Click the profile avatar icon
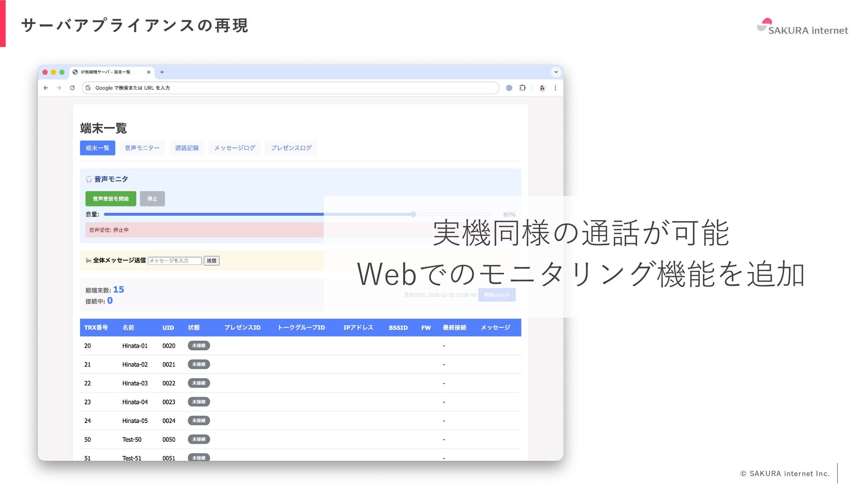The width and height of the screenshot is (868, 488). (x=542, y=88)
